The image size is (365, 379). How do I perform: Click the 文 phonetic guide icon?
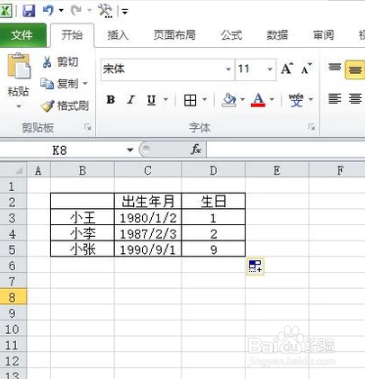pyautogui.click(x=296, y=100)
